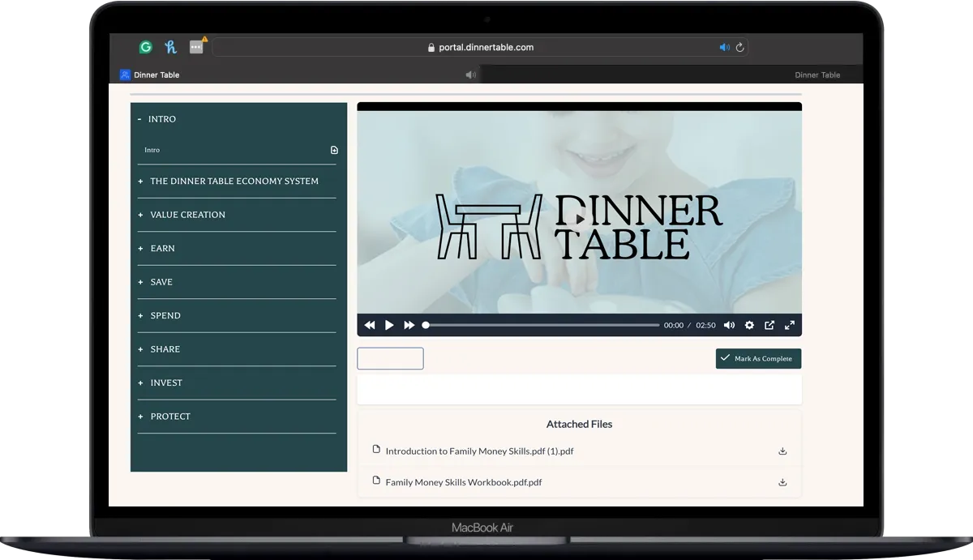The image size is (973, 560).
Task: Click the video progress bar
Action: [x=541, y=325]
